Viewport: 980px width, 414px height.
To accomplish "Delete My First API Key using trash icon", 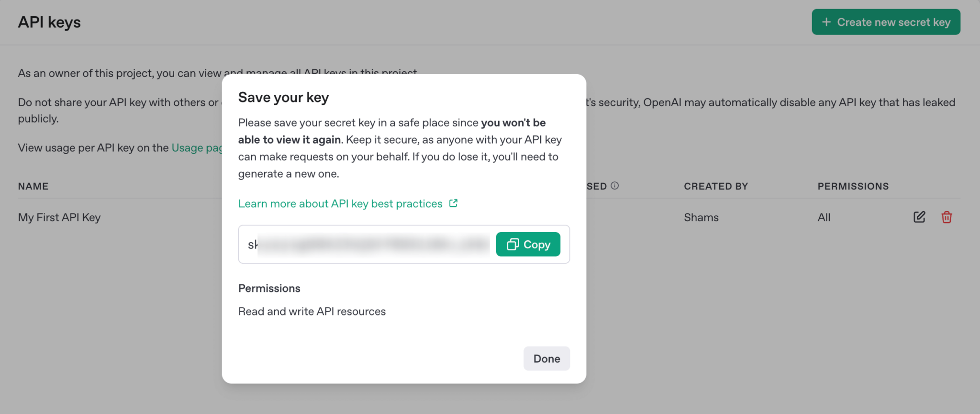I will [947, 217].
